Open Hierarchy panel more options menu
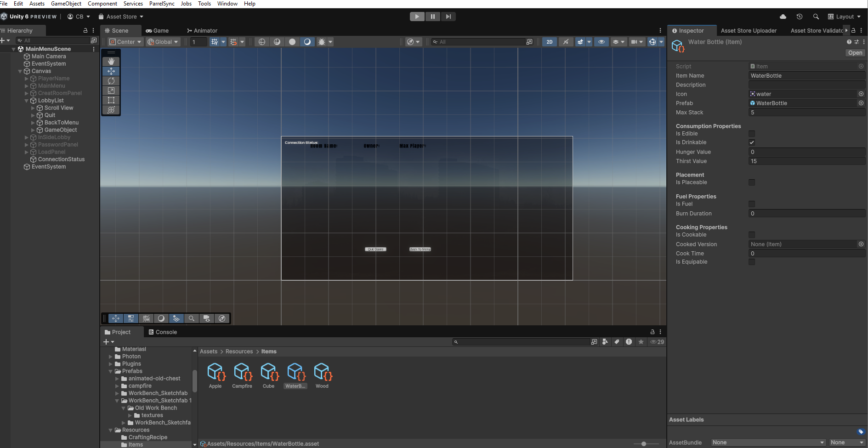Viewport: 868px width, 448px height. pyautogui.click(x=93, y=30)
